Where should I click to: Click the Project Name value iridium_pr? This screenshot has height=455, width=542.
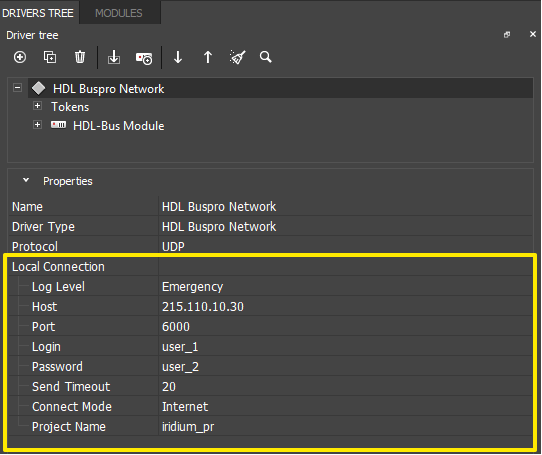point(188,427)
